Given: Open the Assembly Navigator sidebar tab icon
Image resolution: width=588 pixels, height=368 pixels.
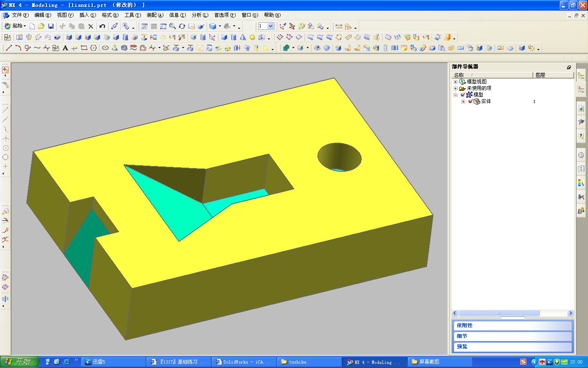Looking at the screenshot, I should [x=581, y=76].
